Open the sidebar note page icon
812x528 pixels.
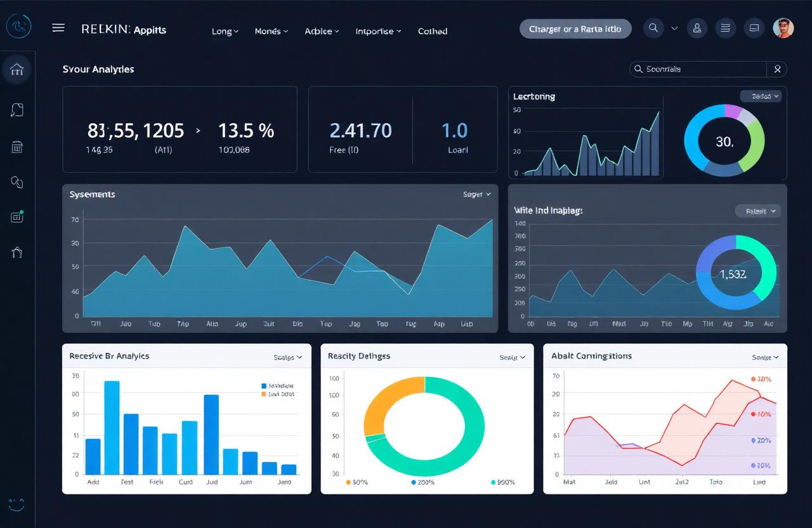(17, 110)
